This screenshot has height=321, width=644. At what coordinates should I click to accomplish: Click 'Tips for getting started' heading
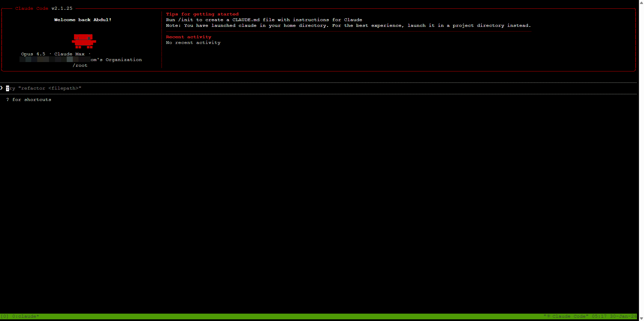click(x=202, y=14)
